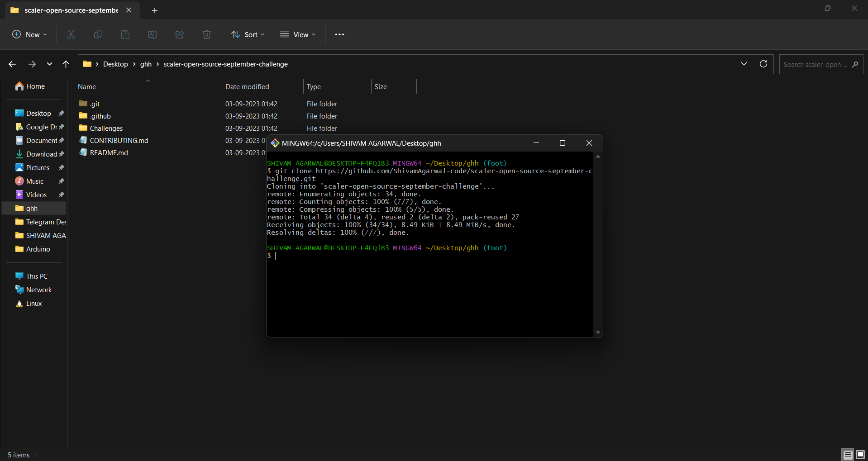Click the search magnifier icon
Image resolution: width=868 pixels, height=461 pixels.
tap(856, 64)
